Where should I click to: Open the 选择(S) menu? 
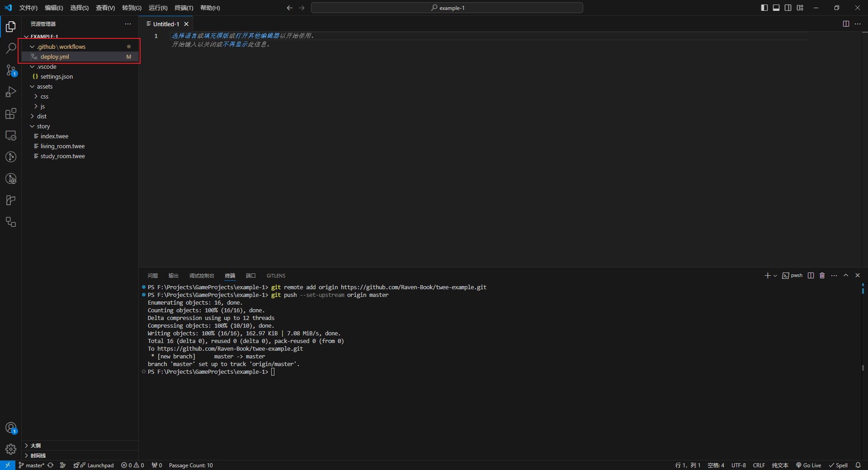79,8
